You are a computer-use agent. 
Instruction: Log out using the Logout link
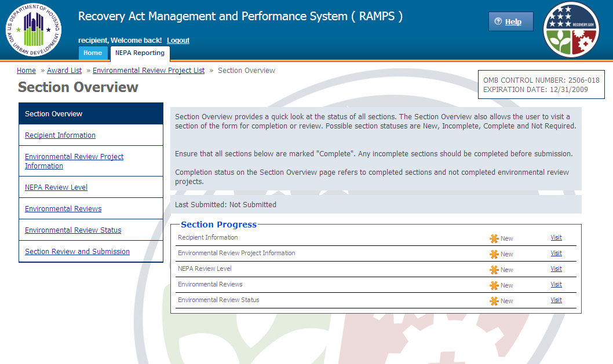178,41
